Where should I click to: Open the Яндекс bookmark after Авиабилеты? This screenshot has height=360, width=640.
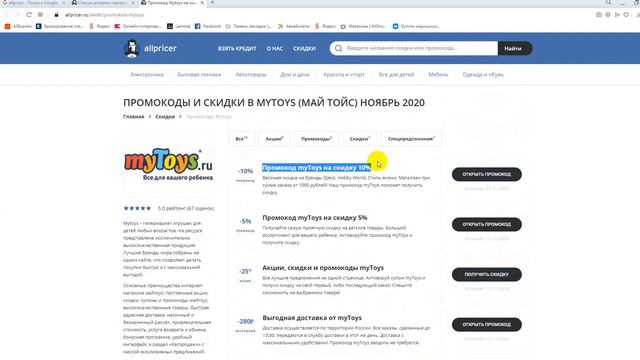(325, 26)
